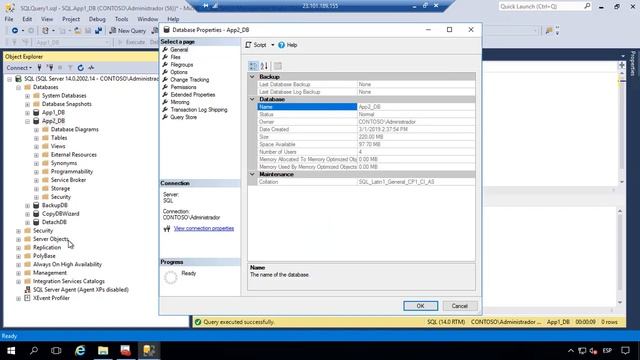Click New Query toolbar button
Image resolution: width=640 pixels, height=360 pixels.
127,31
